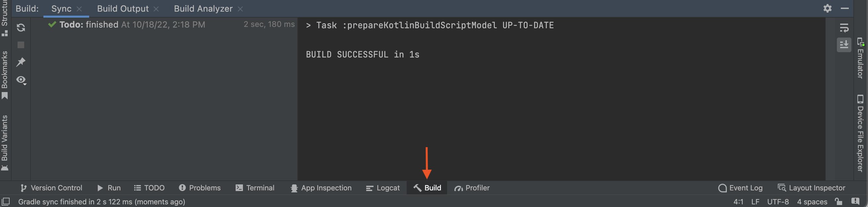The height and width of the screenshot is (207, 868).
Task: Open the Event Log
Action: (740, 188)
